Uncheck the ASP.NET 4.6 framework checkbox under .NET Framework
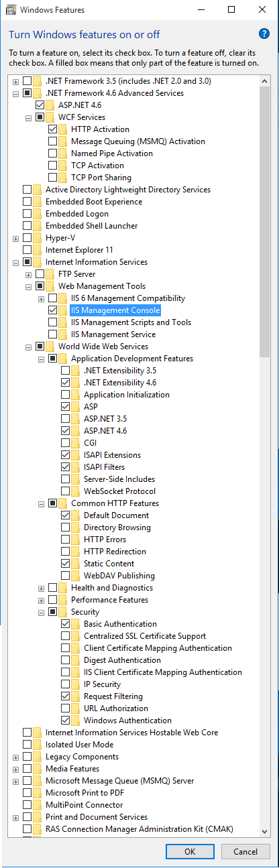Screen dimensions: 279x868 tap(40, 105)
